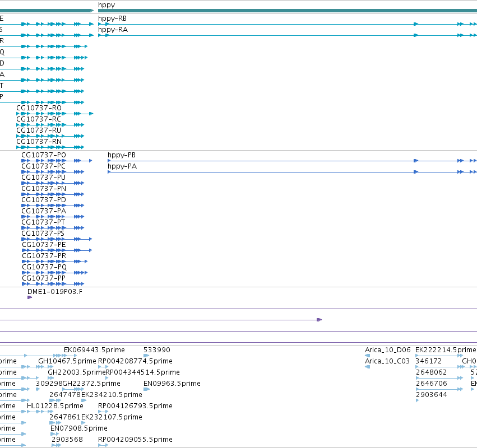Open the 2903644 feature
Viewport: 477px width, 448px height.
coord(432,395)
